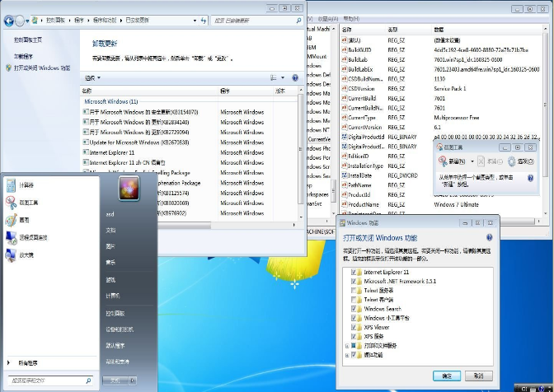Click search magnifier in Installed Updates search box
The width and height of the screenshot is (554, 392).
[298, 21]
